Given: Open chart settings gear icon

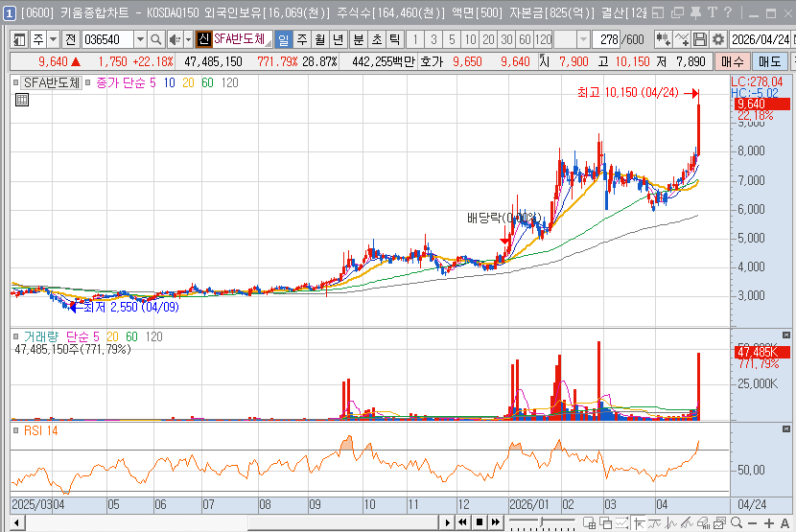Looking at the screenshot, I should (x=717, y=39).
